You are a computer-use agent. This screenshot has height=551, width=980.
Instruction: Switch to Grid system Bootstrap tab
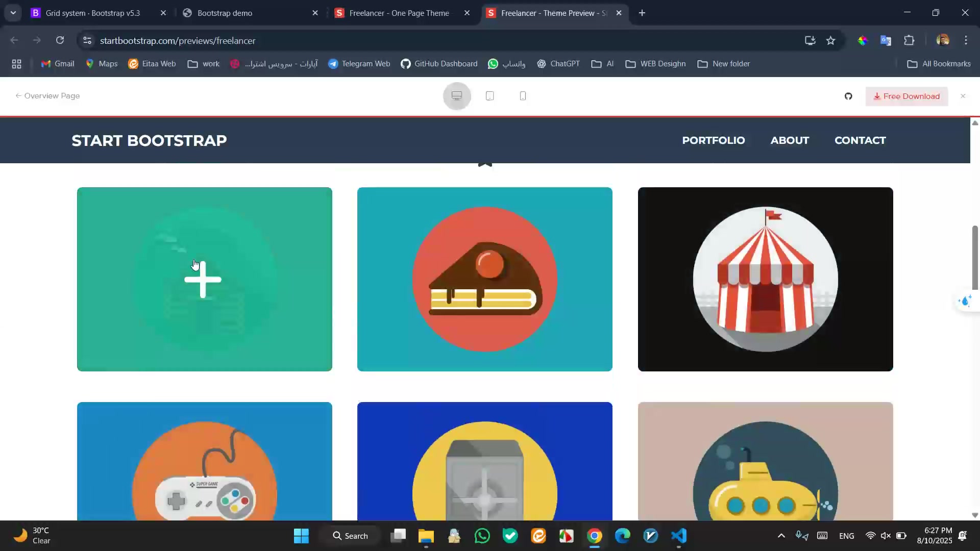click(92, 13)
